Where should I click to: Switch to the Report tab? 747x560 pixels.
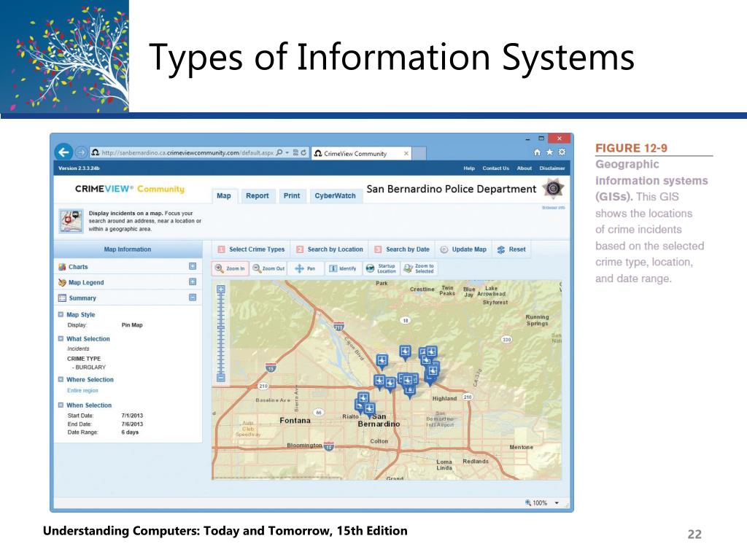(x=258, y=195)
